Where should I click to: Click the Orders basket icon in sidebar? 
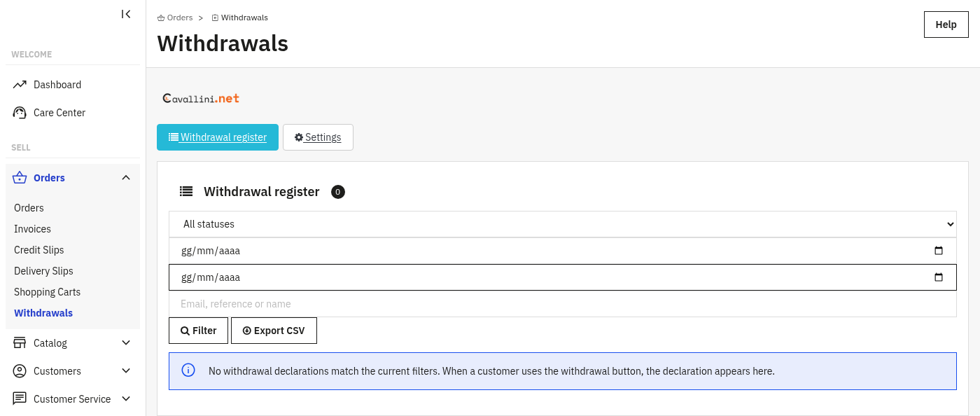click(20, 178)
